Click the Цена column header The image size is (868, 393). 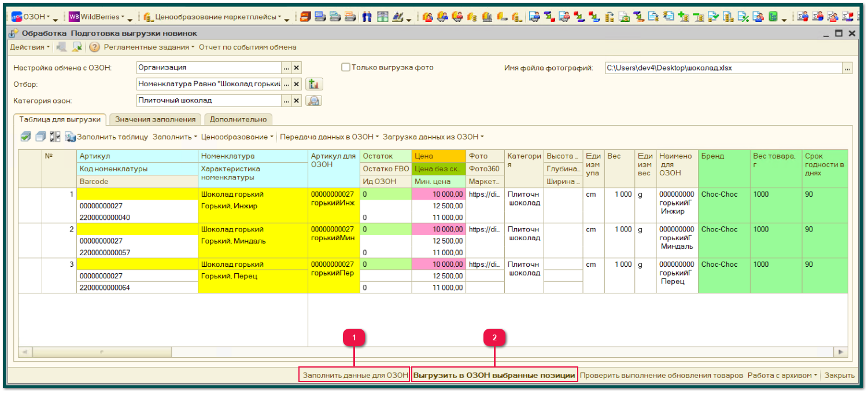(x=438, y=156)
